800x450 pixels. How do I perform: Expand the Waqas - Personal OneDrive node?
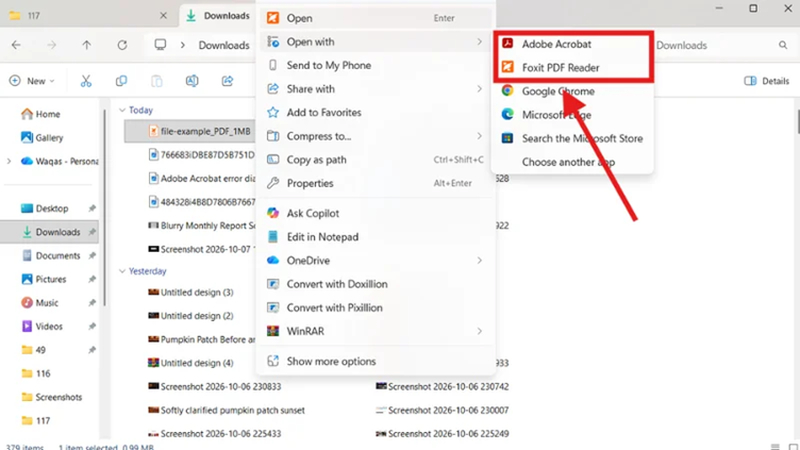coord(9,161)
